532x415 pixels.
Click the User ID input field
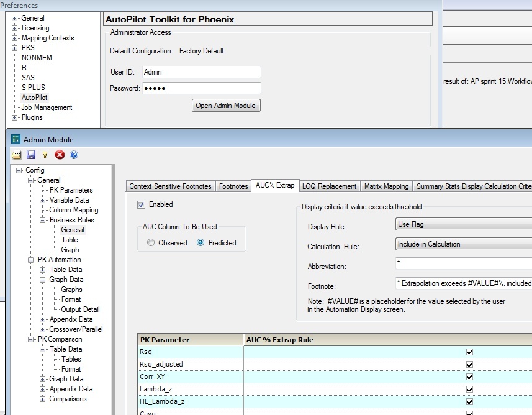[202, 72]
